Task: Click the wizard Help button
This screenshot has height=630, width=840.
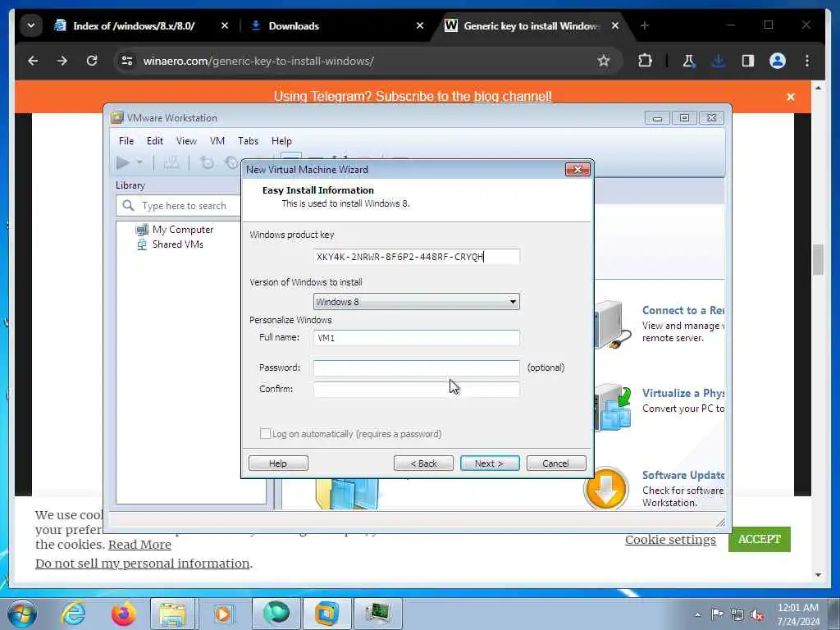Action: pos(278,463)
